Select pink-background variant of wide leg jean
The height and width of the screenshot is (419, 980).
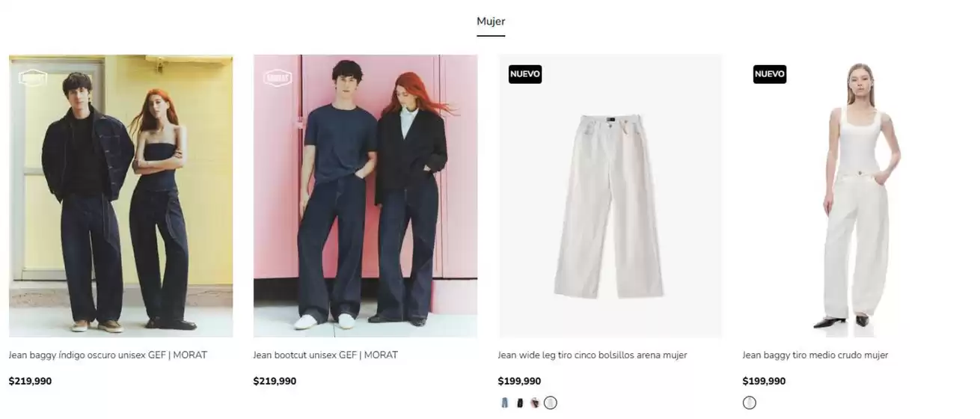(535, 403)
